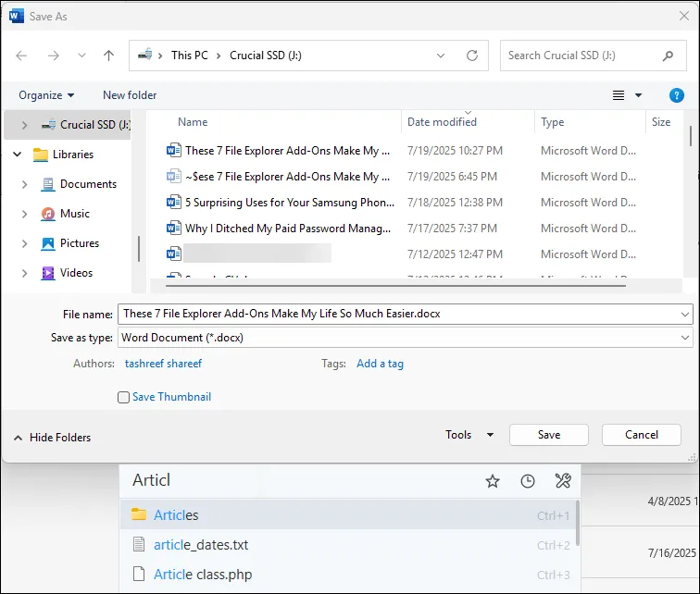This screenshot has height=594, width=700.
Task: Click the file list vertical scrollbar
Action: point(690,136)
